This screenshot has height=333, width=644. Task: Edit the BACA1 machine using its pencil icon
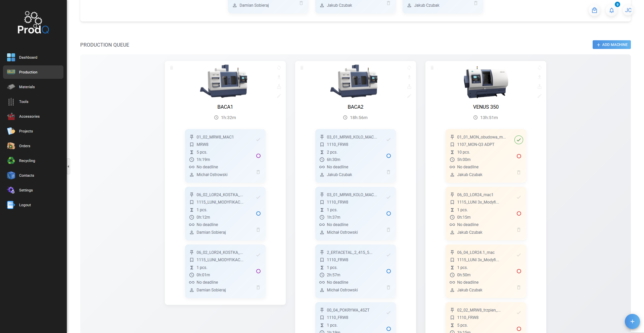pyautogui.click(x=279, y=96)
